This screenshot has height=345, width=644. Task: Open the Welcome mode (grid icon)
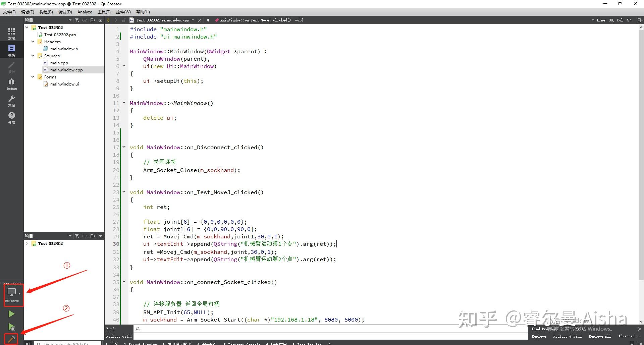click(11, 33)
